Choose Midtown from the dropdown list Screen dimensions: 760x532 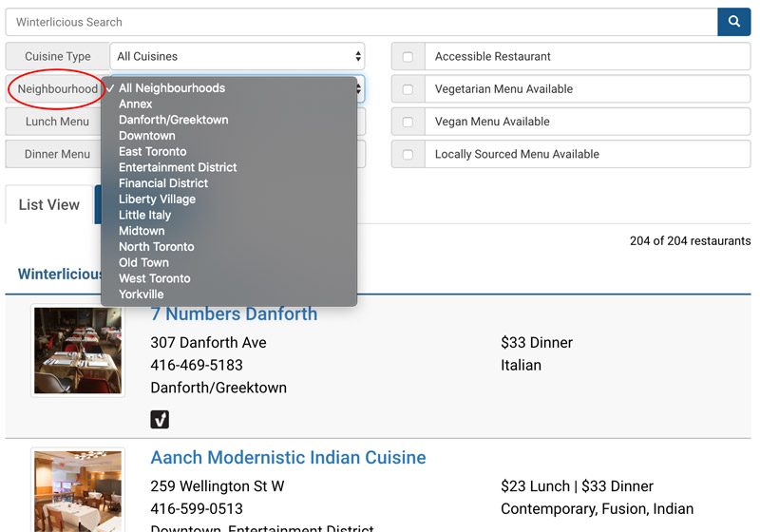[229, 231]
